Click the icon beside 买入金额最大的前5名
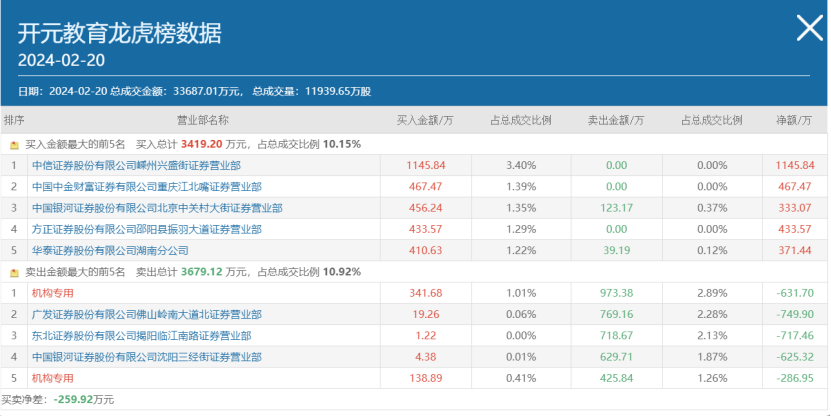Image resolution: width=831 pixels, height=416 pixels. coord(14,145)
